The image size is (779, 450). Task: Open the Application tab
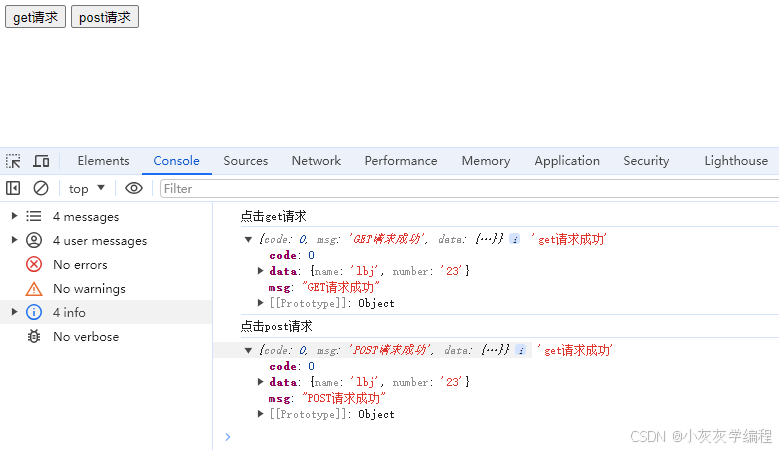(x=567, y=161)
